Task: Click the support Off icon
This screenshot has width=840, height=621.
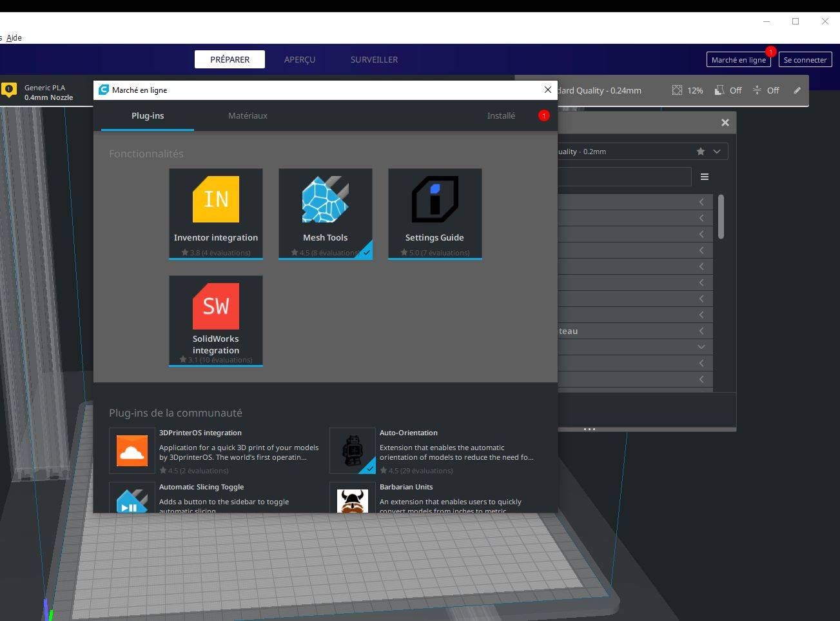Action: [719, 90]
